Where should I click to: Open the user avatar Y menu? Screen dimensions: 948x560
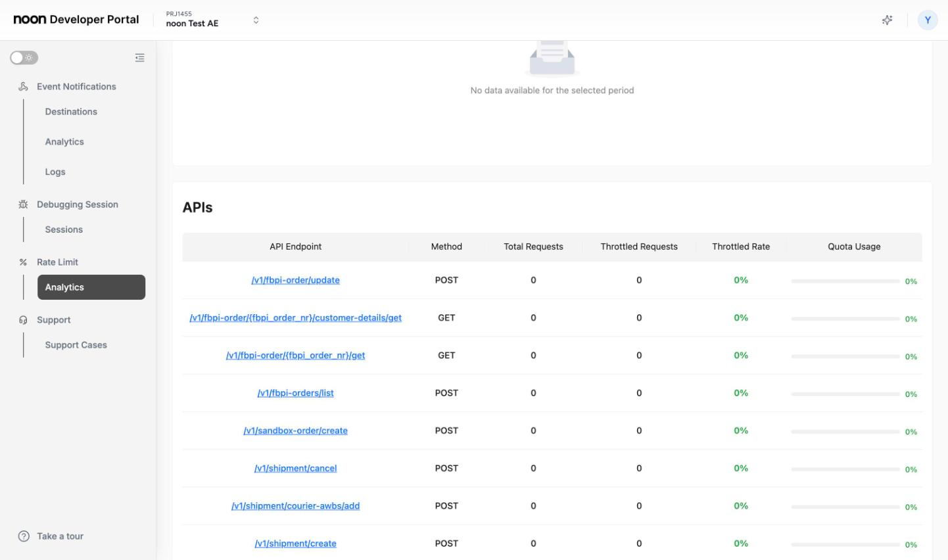point(928,20)
